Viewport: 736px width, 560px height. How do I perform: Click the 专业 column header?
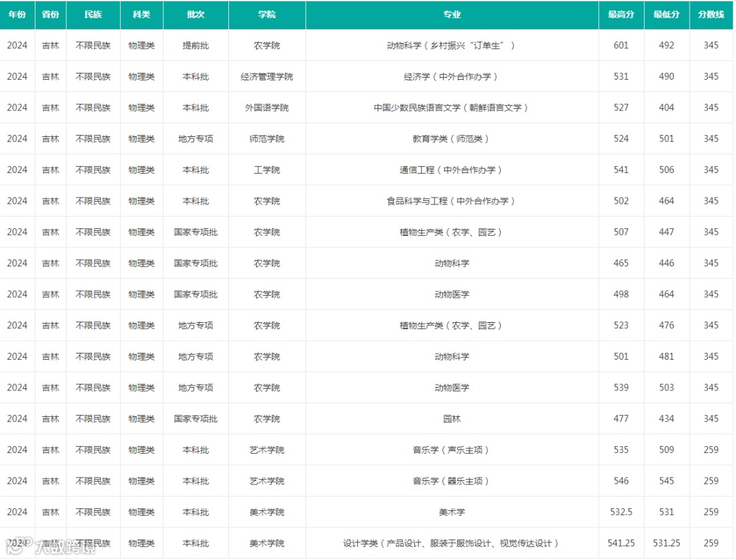coord(452,14)
